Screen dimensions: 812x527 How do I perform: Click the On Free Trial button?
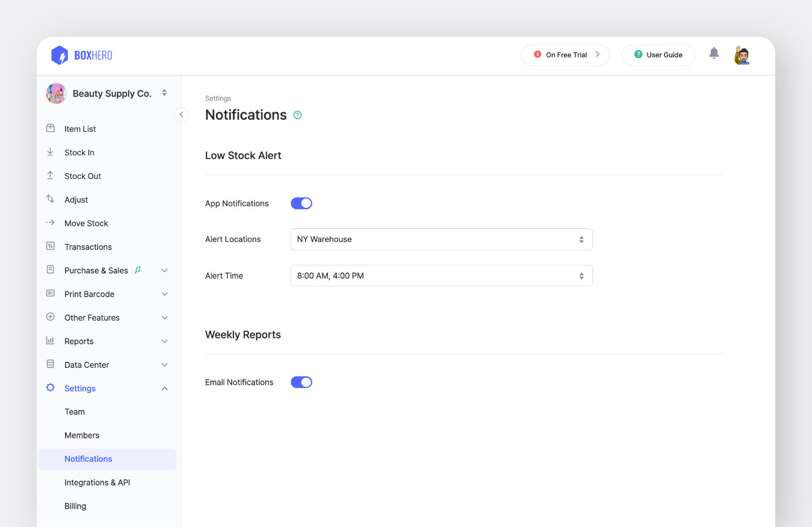point(565,55)
